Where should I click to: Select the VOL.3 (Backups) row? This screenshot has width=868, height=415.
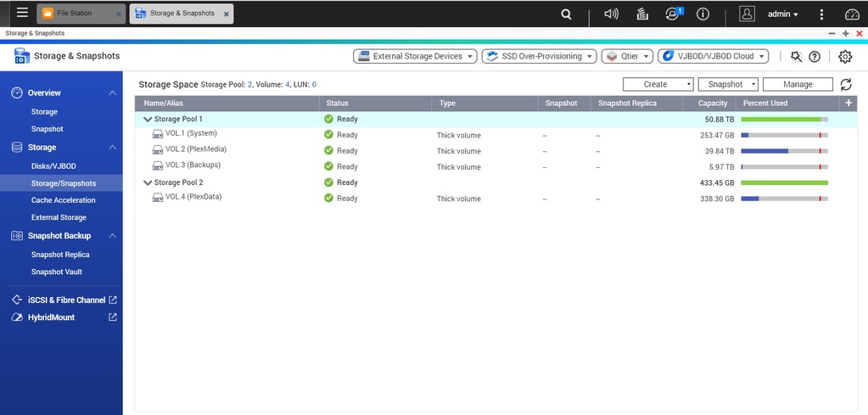point(496,166)
